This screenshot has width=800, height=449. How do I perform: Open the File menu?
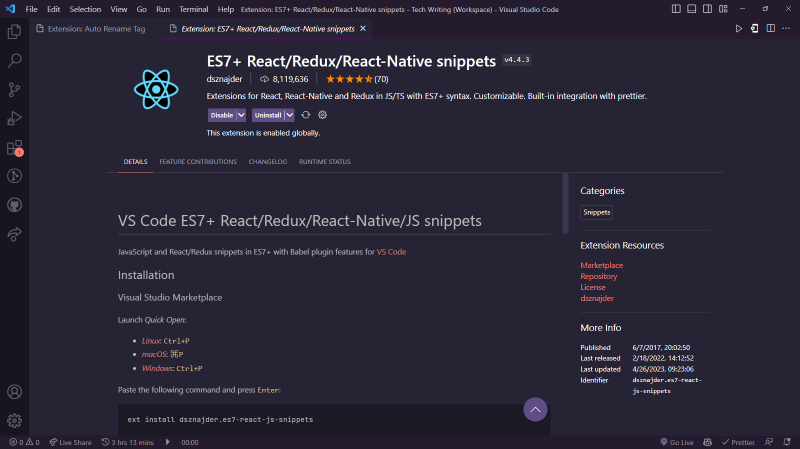(x=31, y=9)
